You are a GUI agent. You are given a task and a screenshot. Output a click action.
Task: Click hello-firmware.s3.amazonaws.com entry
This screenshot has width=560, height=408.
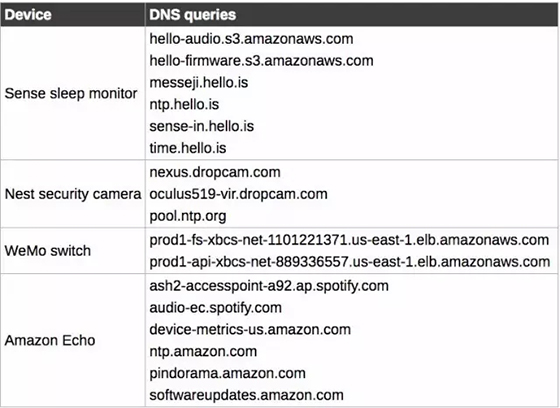click(x=261, y=60)
